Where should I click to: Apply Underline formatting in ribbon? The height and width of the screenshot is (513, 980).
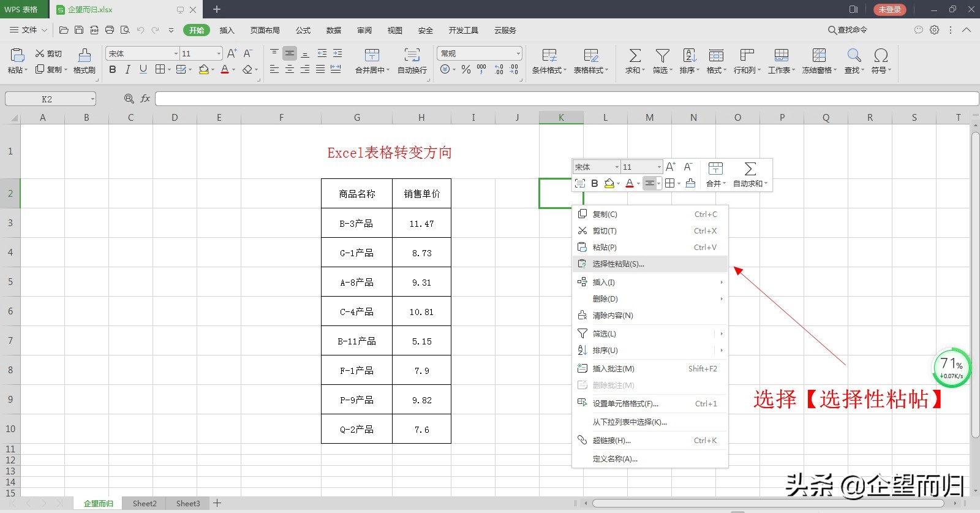tap(143, 70)
